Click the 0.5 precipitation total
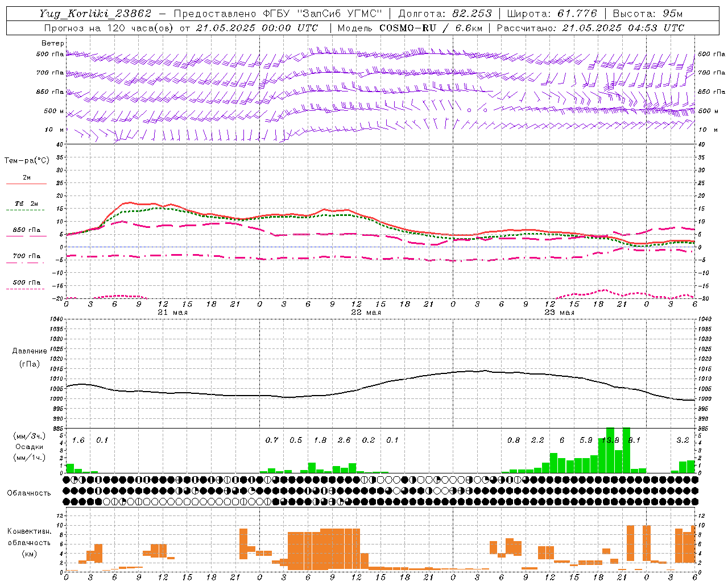 296,440
